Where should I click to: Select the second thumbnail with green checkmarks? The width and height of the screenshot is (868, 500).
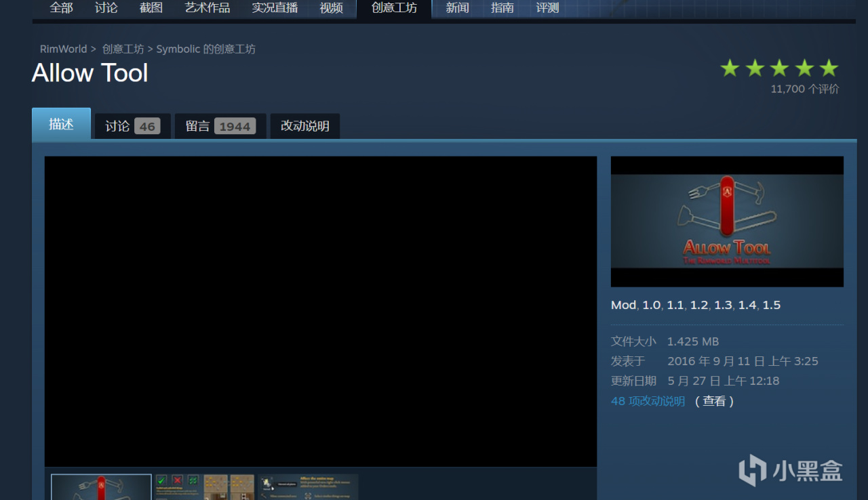tap(204, 486)
